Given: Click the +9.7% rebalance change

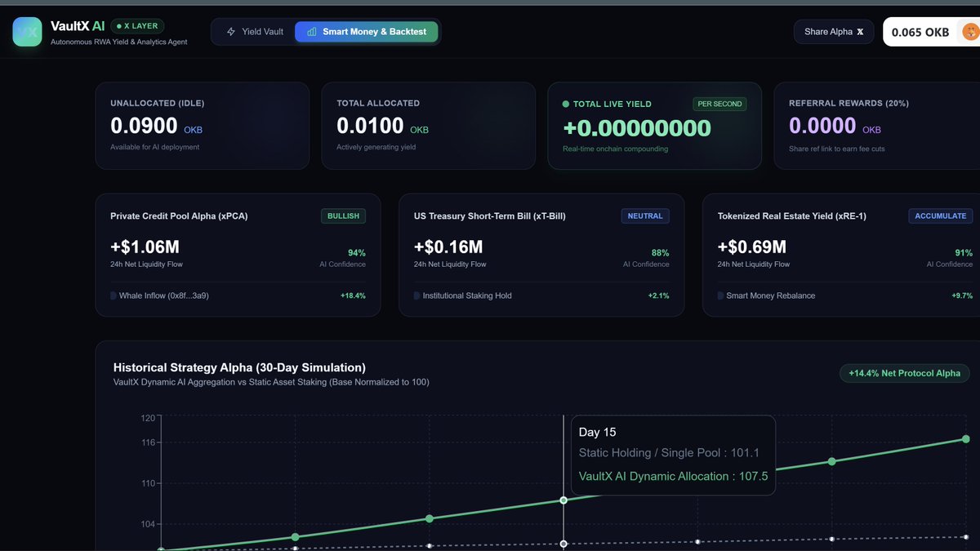Looking at the screenshot, I should [962, 295].
